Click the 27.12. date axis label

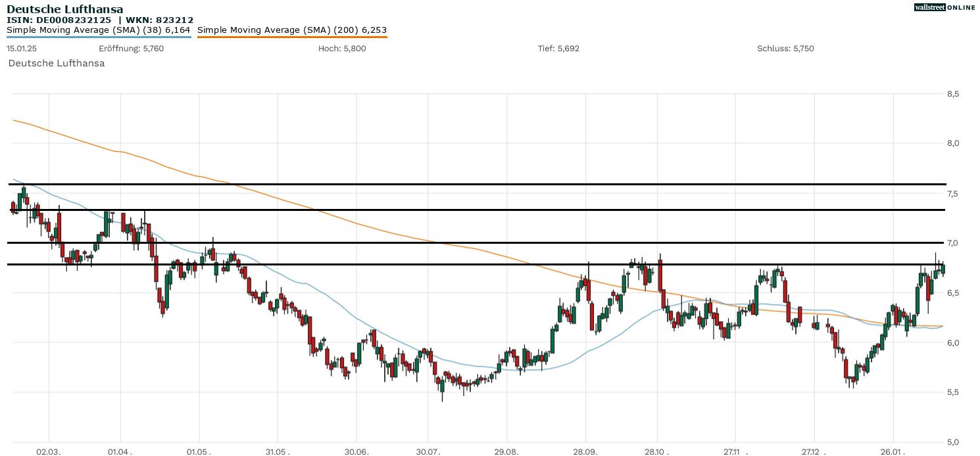click(x=814, y=452)
